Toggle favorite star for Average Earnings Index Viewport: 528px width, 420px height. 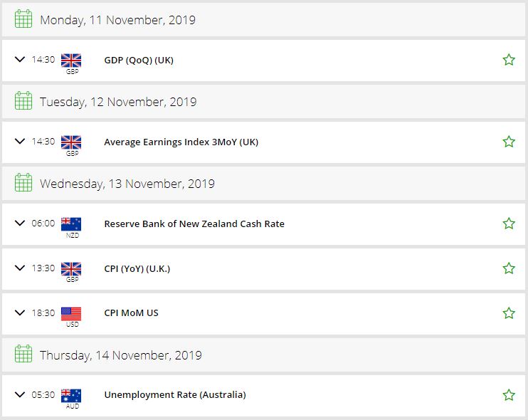[x=509, y=142]
